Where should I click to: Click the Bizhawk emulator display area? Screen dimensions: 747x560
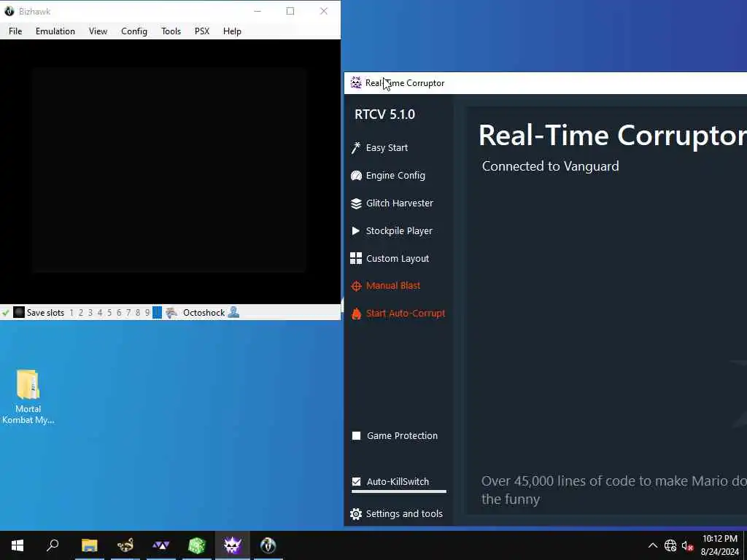tap(169, 171)
